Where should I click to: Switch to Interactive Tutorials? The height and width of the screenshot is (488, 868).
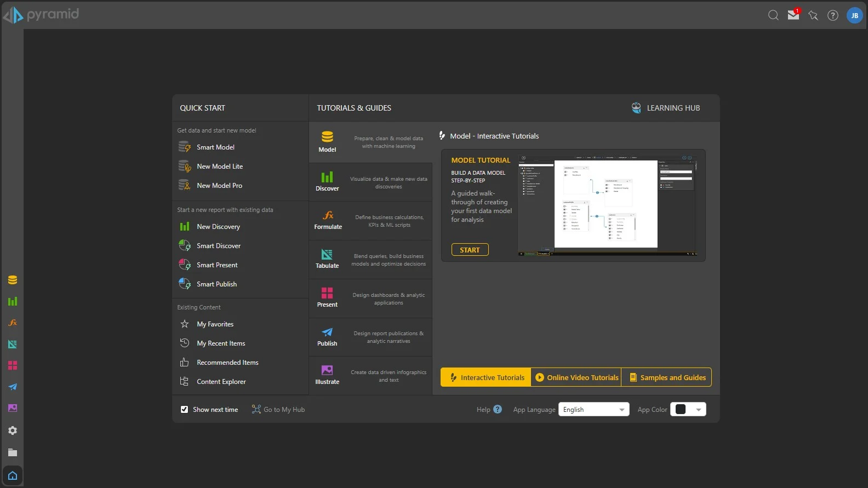[486, 377]
